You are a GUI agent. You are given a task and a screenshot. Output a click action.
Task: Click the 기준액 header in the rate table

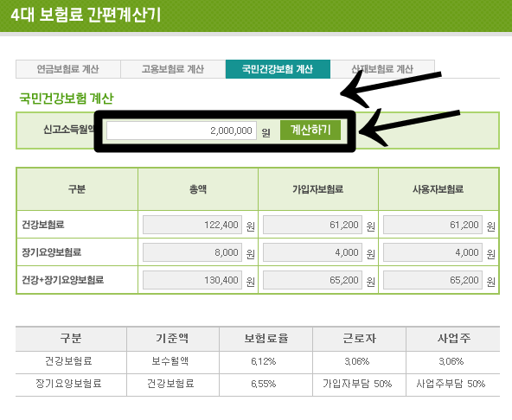coord(172,339)
